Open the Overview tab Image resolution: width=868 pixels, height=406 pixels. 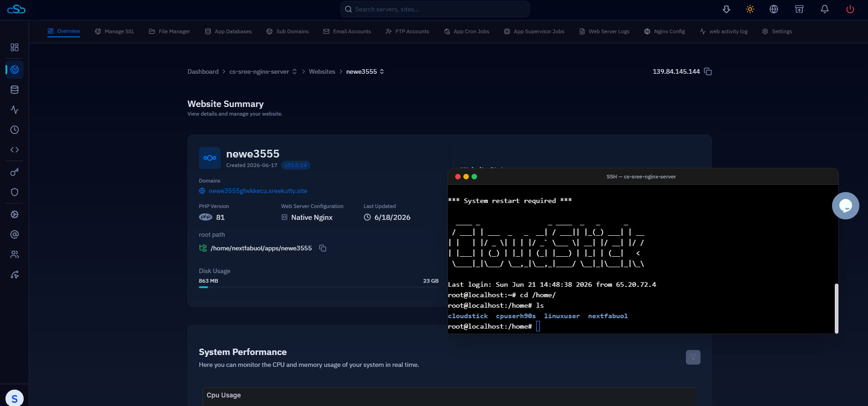pos(64,31)
